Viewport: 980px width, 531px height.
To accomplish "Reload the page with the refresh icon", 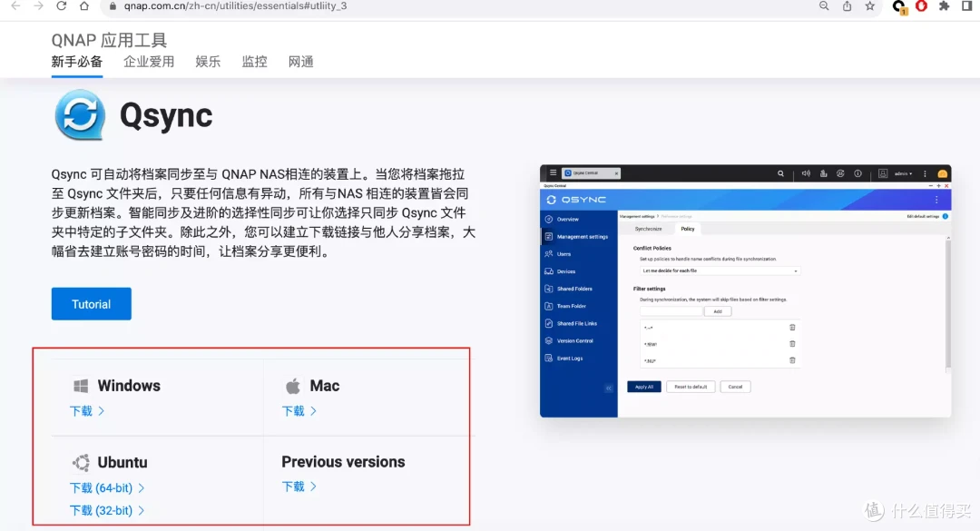I will coord(62,5).
